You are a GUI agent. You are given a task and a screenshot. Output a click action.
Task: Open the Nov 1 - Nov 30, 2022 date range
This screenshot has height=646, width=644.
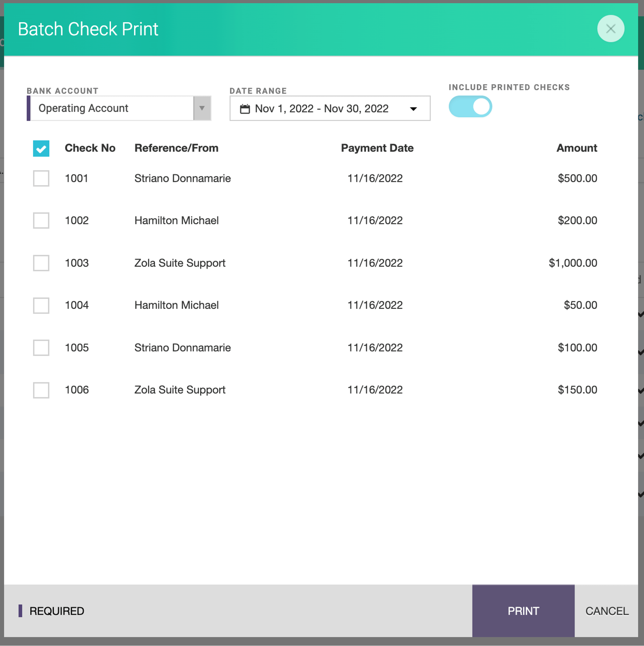(330, 108)
